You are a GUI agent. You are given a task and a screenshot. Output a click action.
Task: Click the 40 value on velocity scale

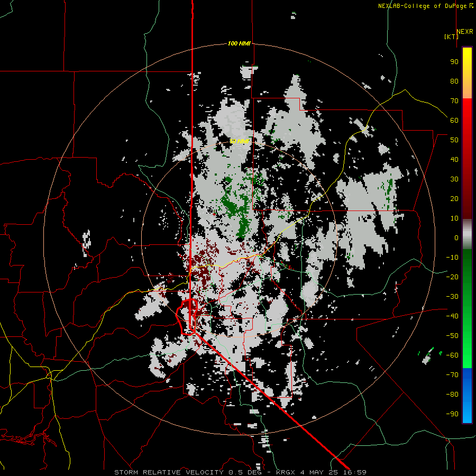pyautogui.click(x=454, y=160)
